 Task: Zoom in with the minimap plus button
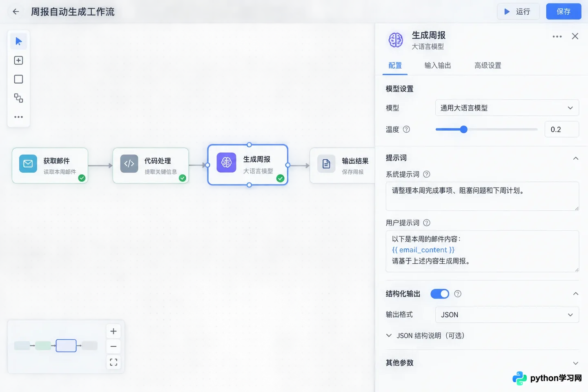coord(114,331)
